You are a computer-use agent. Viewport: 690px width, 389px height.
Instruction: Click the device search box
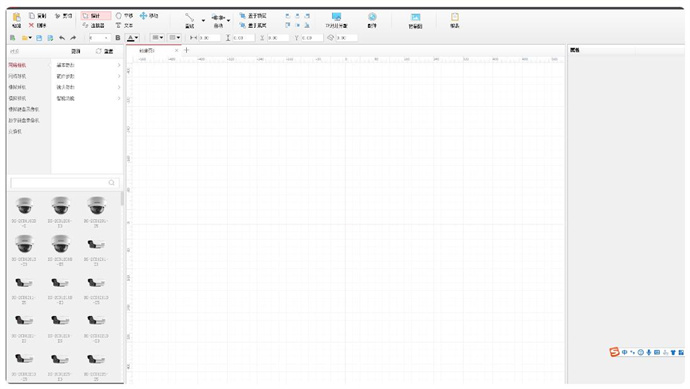coord(65,183)
